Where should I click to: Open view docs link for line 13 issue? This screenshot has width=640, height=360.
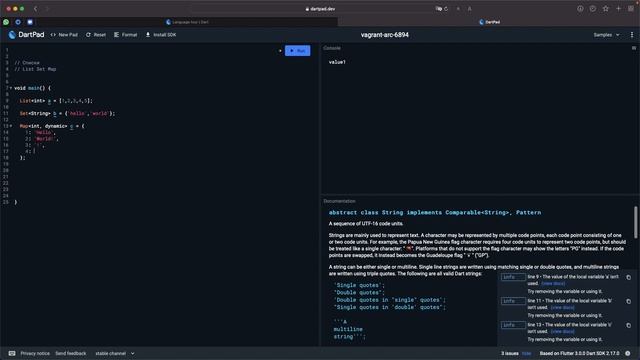point(562,331)
